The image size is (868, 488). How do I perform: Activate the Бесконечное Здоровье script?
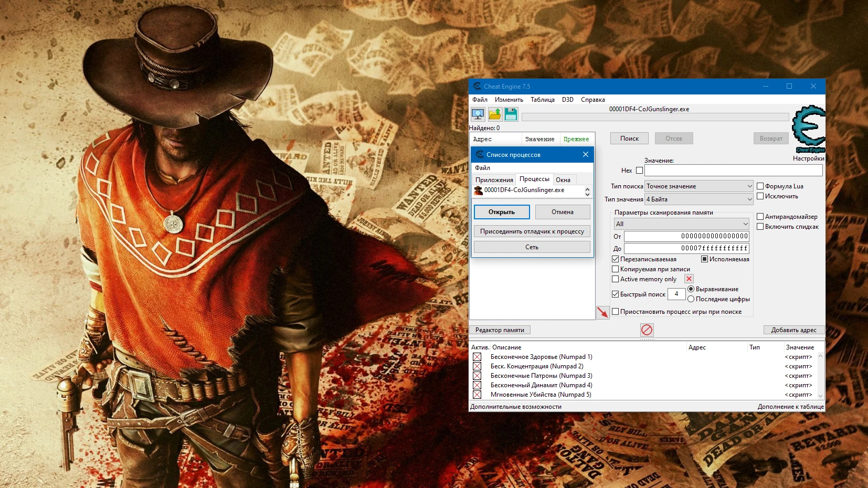pyautogui.click(x=477, y=357)
